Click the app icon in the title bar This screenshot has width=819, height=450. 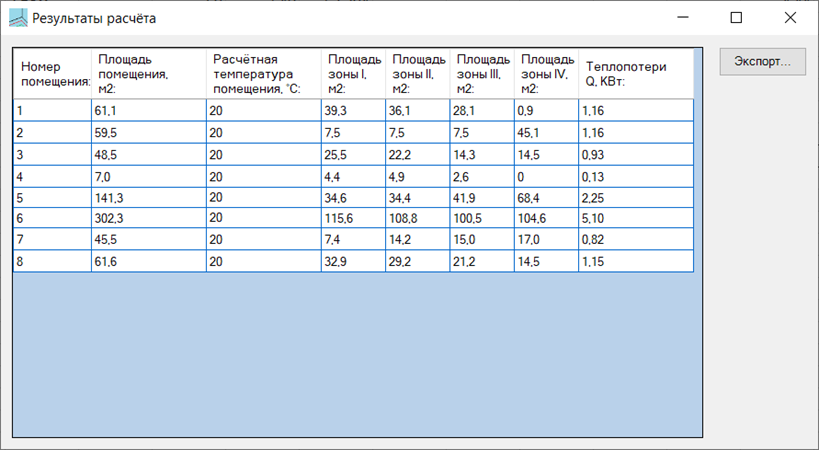(17, 17)
